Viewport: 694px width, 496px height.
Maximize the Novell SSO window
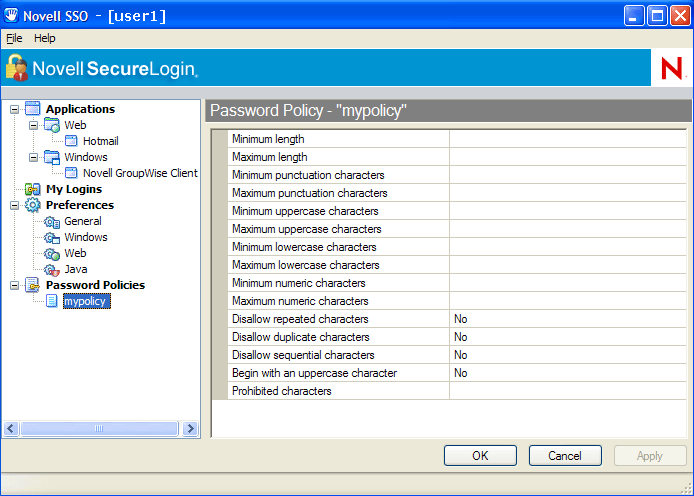pyautogui.click(x=657, y=16)
